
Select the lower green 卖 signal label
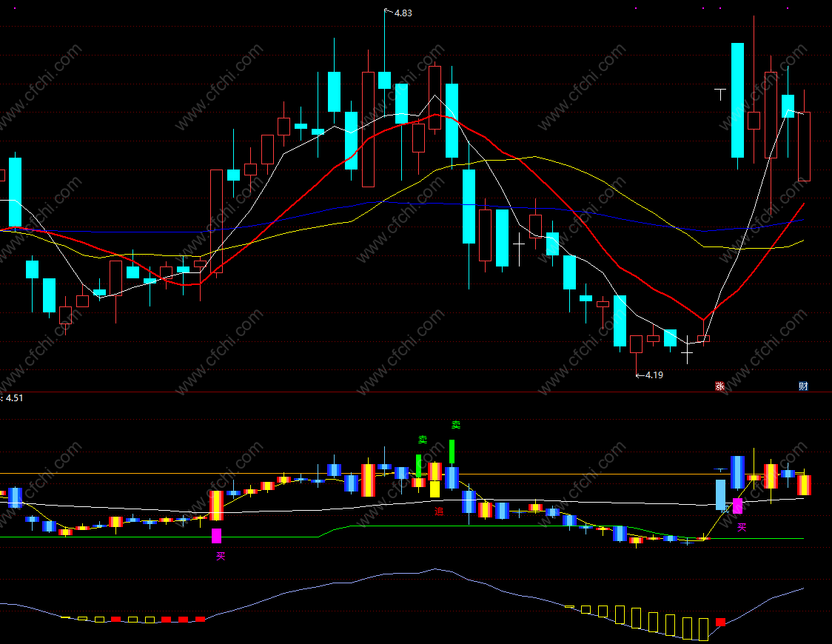click(x=423, y=440)
